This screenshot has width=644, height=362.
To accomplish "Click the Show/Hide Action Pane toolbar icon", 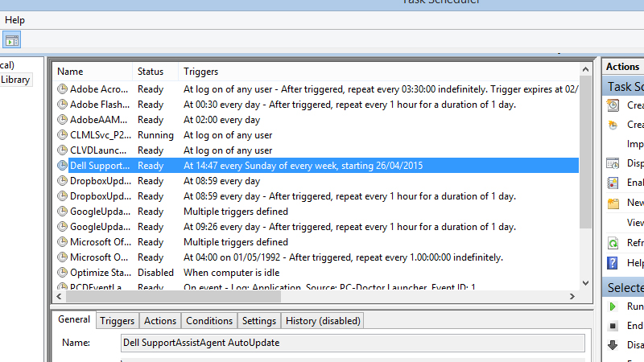I will (11, 40).
